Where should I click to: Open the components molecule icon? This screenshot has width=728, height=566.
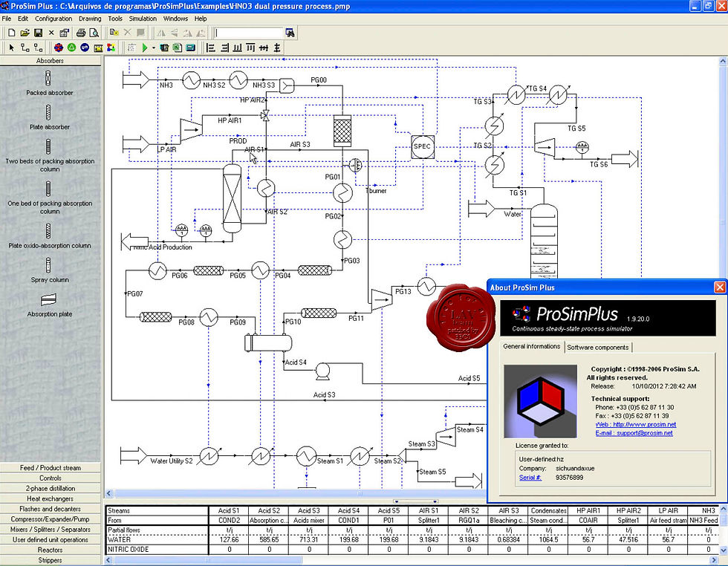(59, 48)
